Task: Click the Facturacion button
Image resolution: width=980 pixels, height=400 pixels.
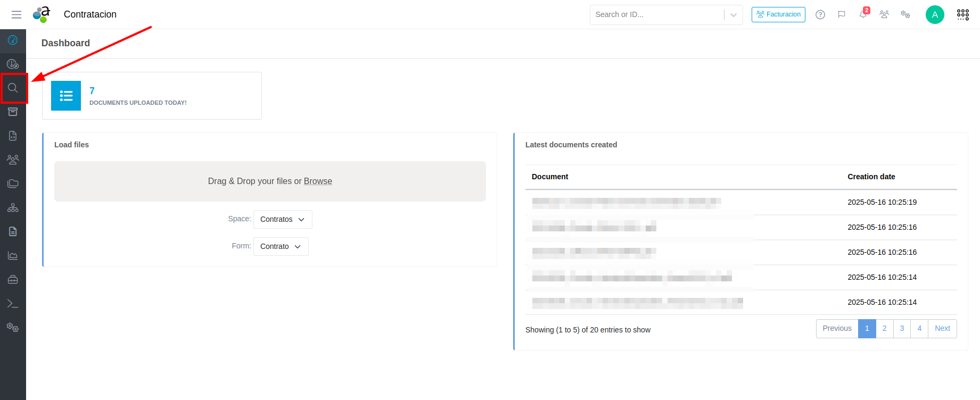Action: click(x=778, y=14)
